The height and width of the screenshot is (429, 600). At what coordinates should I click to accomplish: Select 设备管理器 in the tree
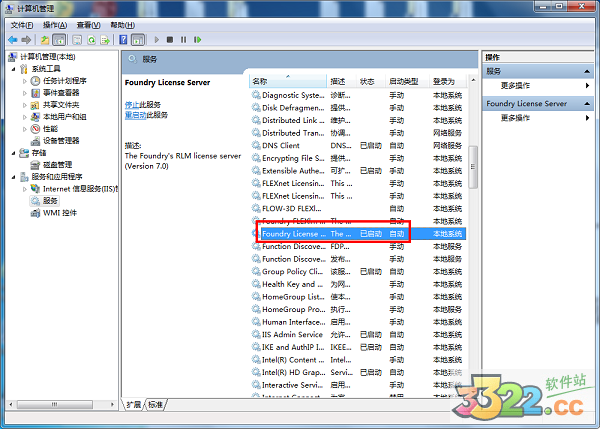point(61,141)
